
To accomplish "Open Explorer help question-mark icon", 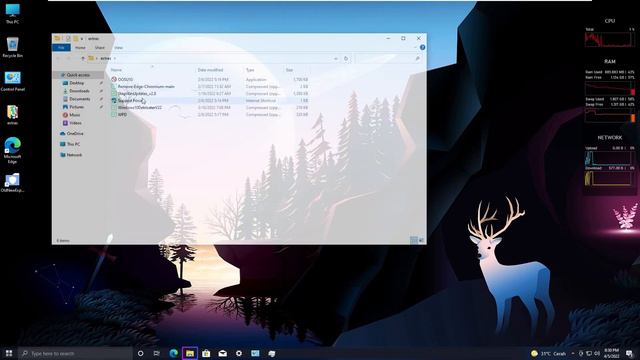I will 422,47.
